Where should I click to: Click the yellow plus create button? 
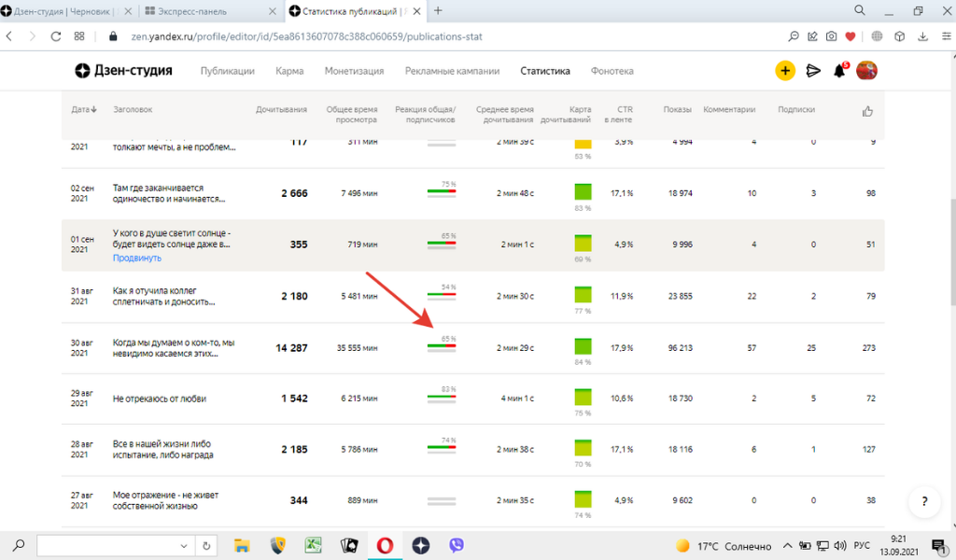tap(784, 71)
